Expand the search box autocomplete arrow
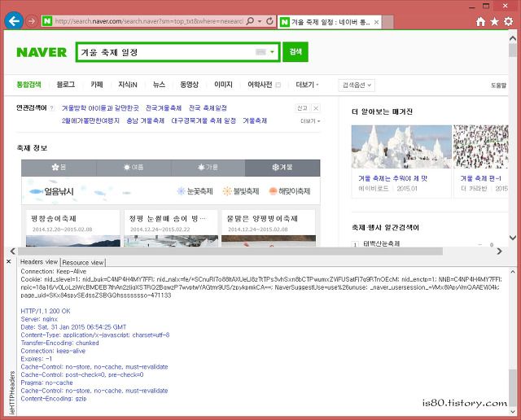Screen dimensions: 521x420 272,52
